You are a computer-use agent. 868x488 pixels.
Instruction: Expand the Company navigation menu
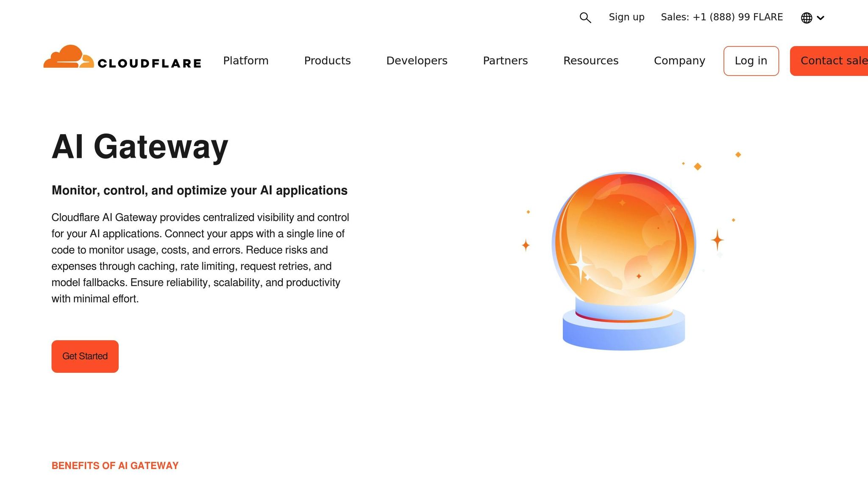[x=679, y=61]
